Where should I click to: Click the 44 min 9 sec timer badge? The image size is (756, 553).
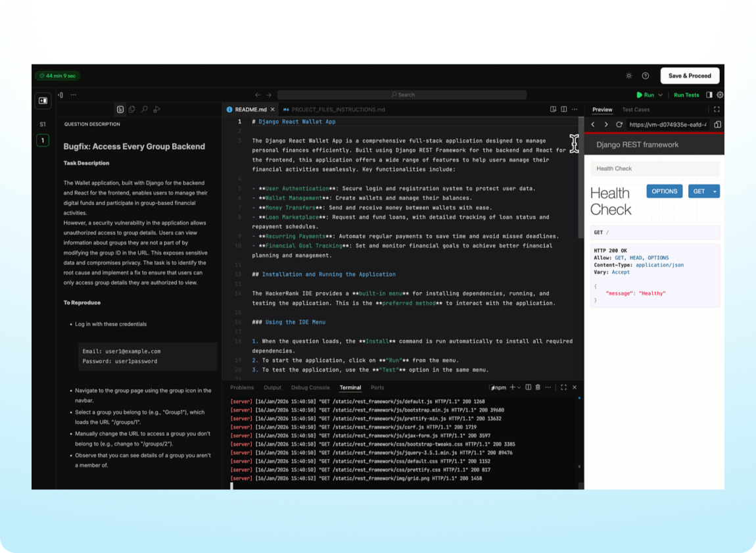click(58, 76)
